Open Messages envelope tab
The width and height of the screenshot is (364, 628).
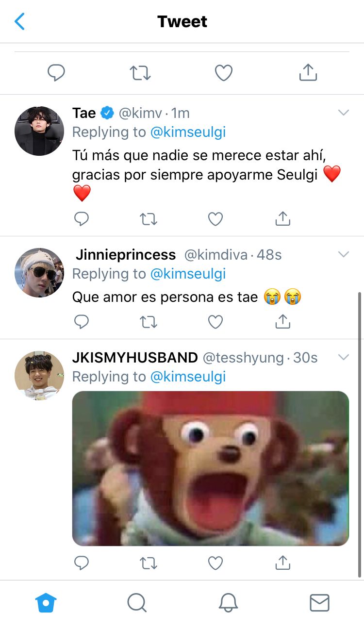click(319, 603)
